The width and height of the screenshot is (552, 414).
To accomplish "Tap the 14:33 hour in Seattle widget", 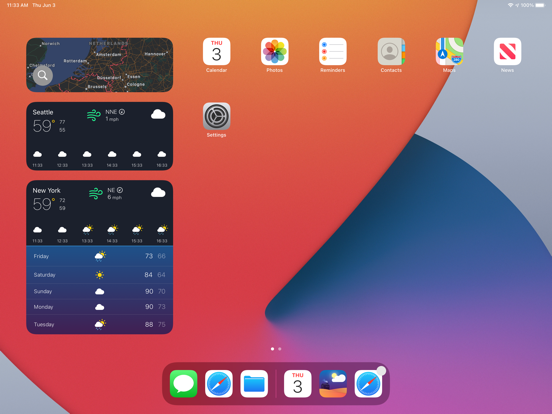I will tap(112, 165).
